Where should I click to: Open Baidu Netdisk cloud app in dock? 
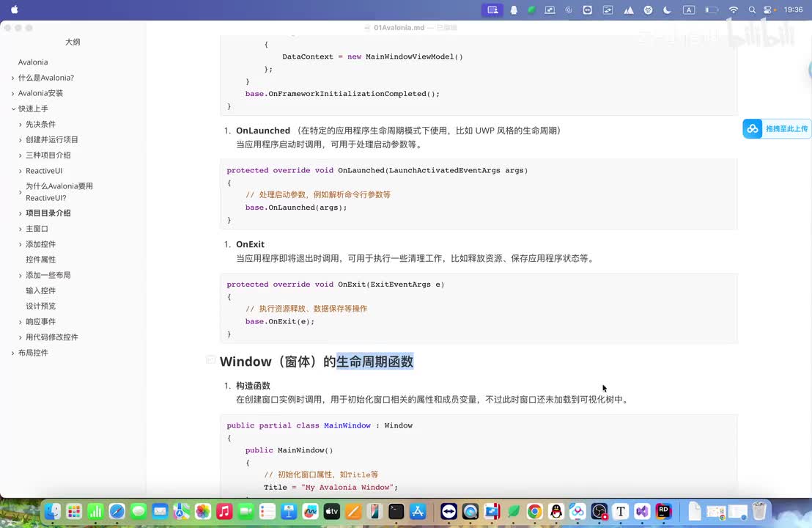(x=577, y=512)
